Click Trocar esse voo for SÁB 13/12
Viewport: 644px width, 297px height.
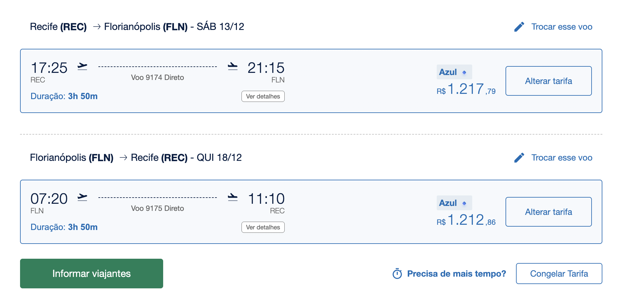click(x=561, y=27)
